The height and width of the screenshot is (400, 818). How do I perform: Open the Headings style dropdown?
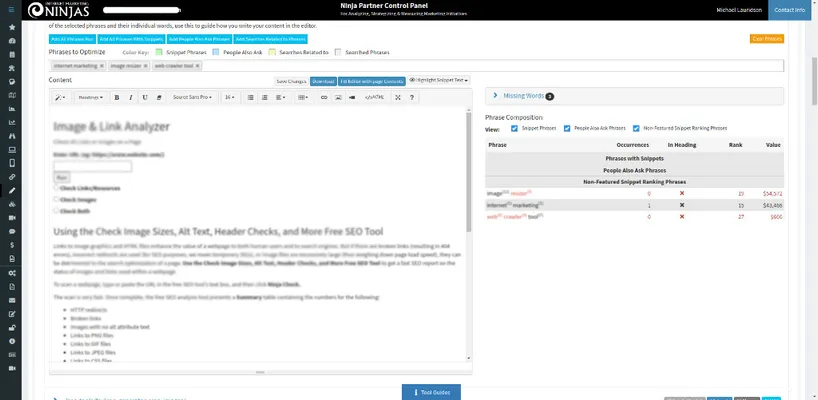[x=90, y=97]
